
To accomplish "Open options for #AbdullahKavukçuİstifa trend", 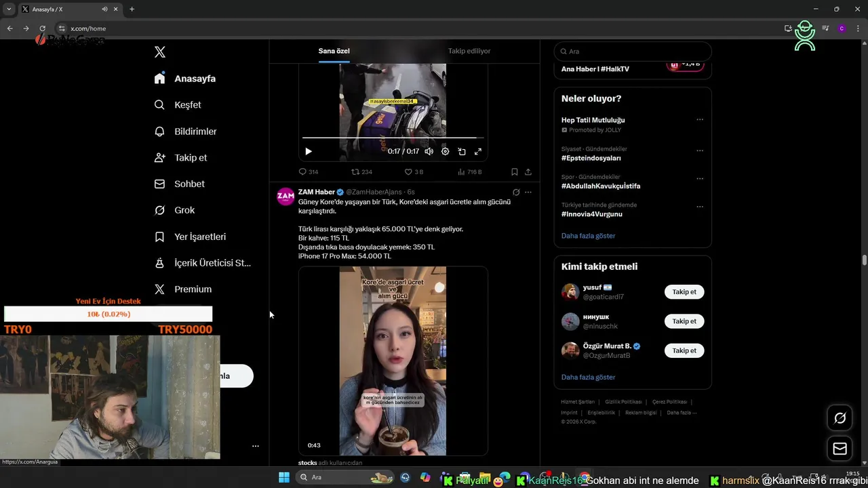I will point(700,178).
